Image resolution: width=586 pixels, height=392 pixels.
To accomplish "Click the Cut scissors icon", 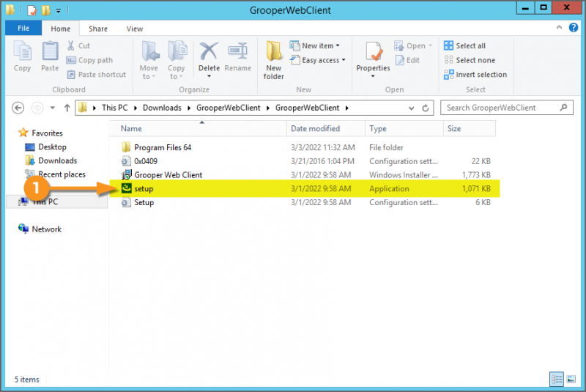I will coord(70,45).
